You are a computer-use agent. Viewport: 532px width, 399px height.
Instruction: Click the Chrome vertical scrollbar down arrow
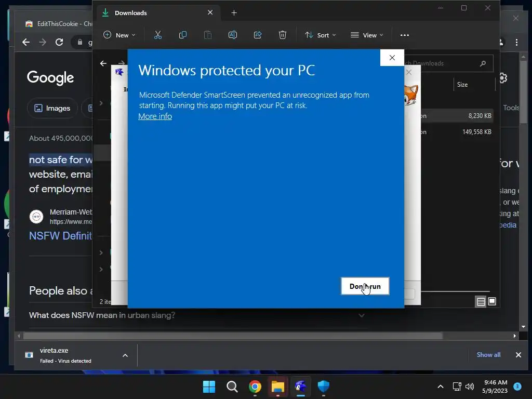(524, 327)
